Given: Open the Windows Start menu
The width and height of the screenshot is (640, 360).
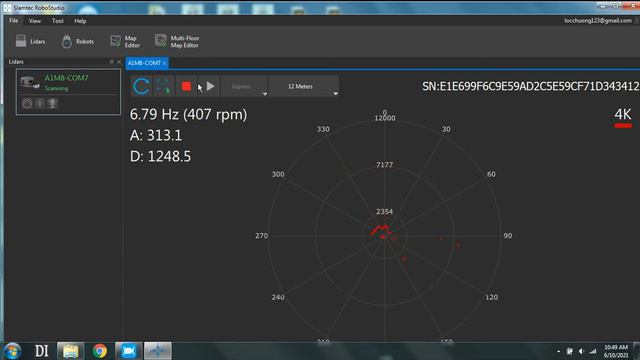Looking at the screenshot, I should click(12, 351).
